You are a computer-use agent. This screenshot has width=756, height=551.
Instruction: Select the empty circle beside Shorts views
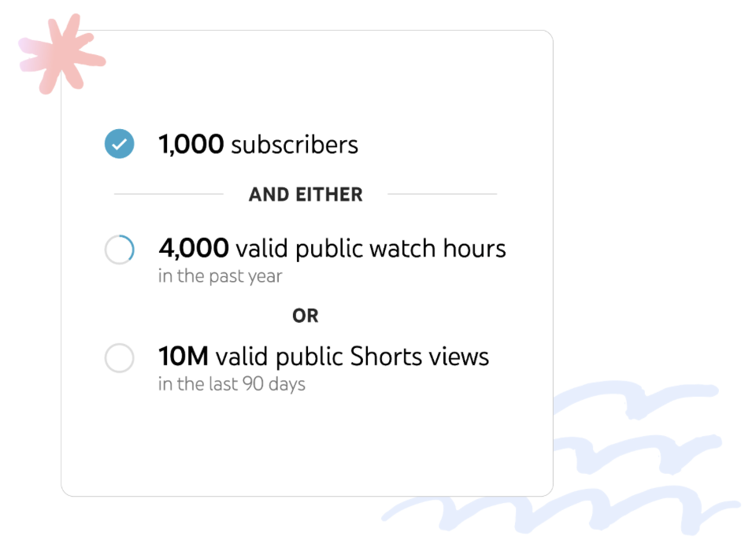pos(120,358)
